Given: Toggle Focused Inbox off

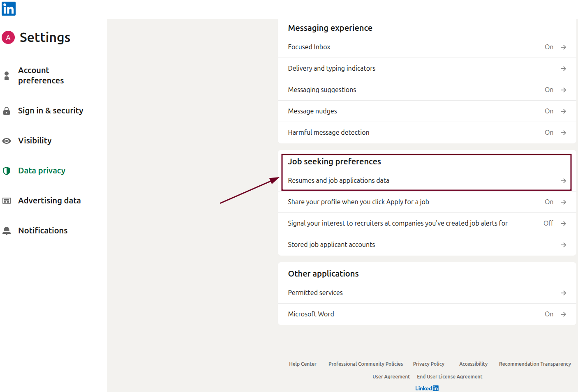Looking at the screenshot, I should point(549,47).
